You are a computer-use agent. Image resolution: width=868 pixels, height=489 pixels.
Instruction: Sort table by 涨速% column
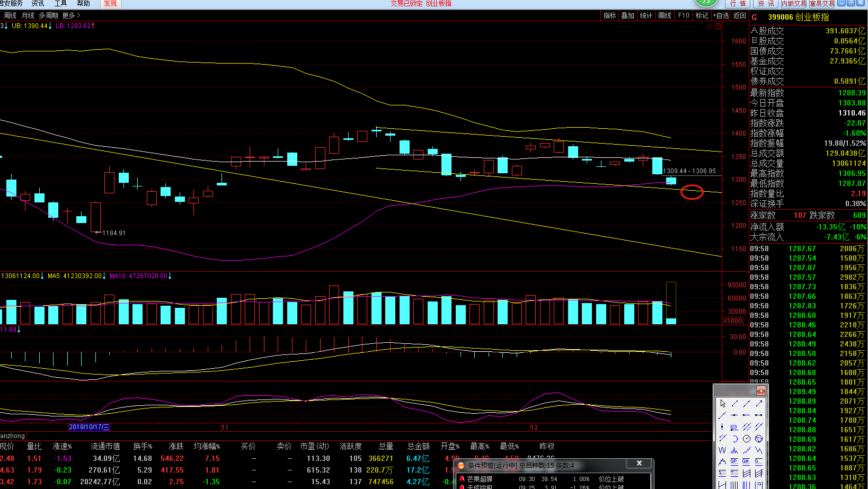62,447
